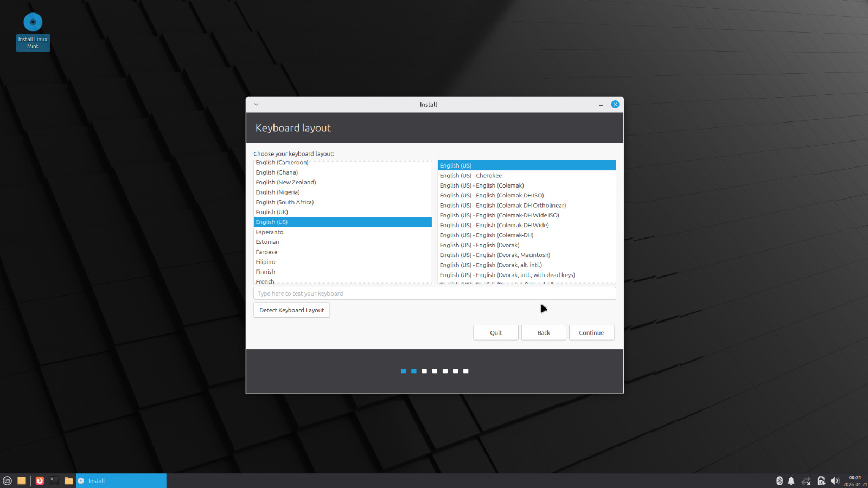Go Back to the previous installer step
Screen dimensions: 868x488
pos(544,333)
